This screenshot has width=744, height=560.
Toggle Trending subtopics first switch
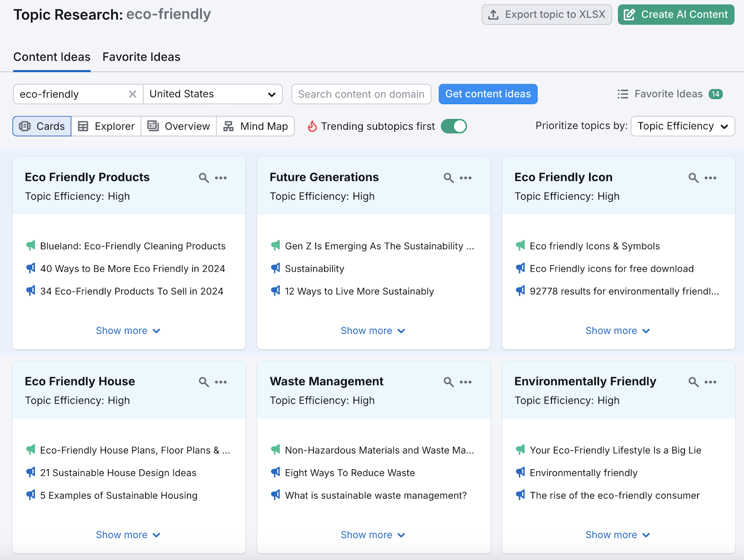pyautogui.click(x=453, y=126)
